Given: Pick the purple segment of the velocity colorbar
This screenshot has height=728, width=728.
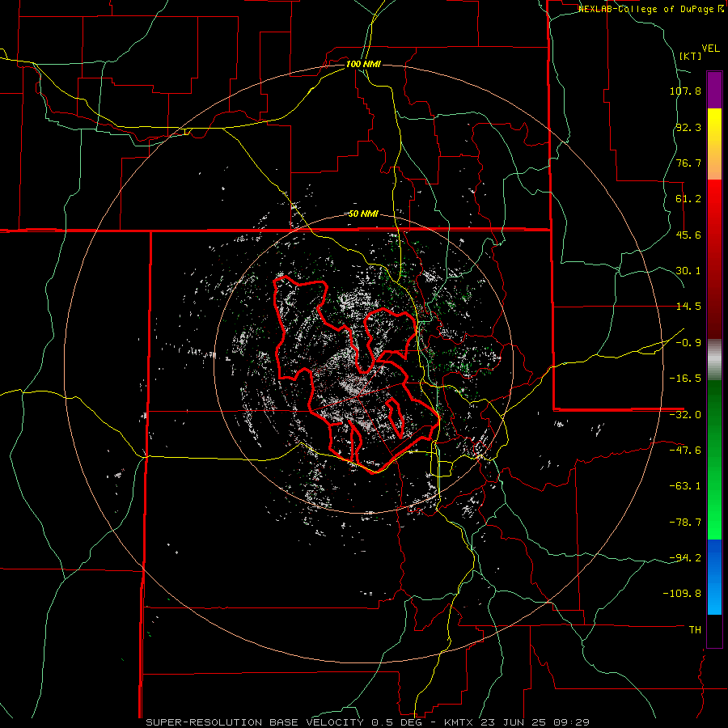Looking at the screenshot, I should pos(714,90).
